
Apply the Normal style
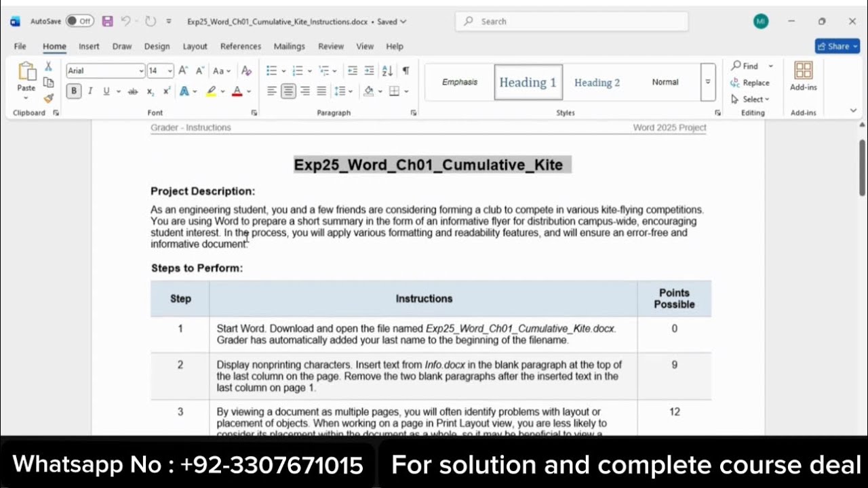click(x=665, y=82)
